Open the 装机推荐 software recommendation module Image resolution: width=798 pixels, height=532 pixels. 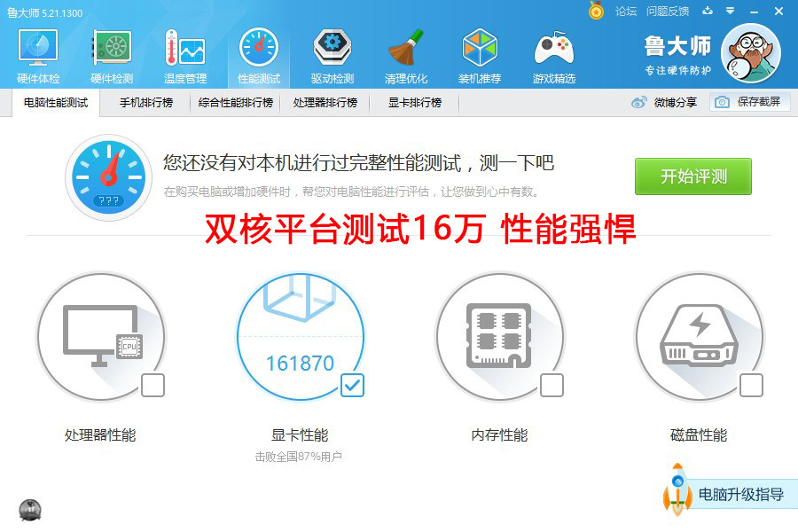tap(480, 56)
